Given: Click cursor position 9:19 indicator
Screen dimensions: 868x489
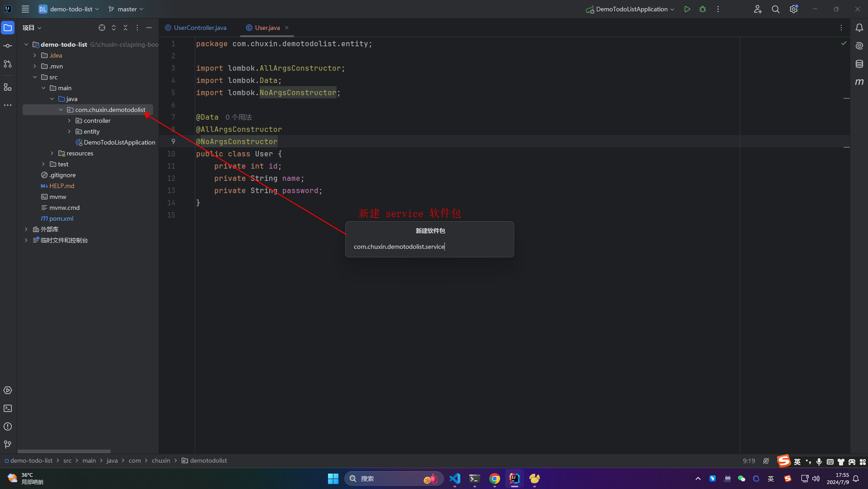Looking at the screenshot, I should (749, 461).
